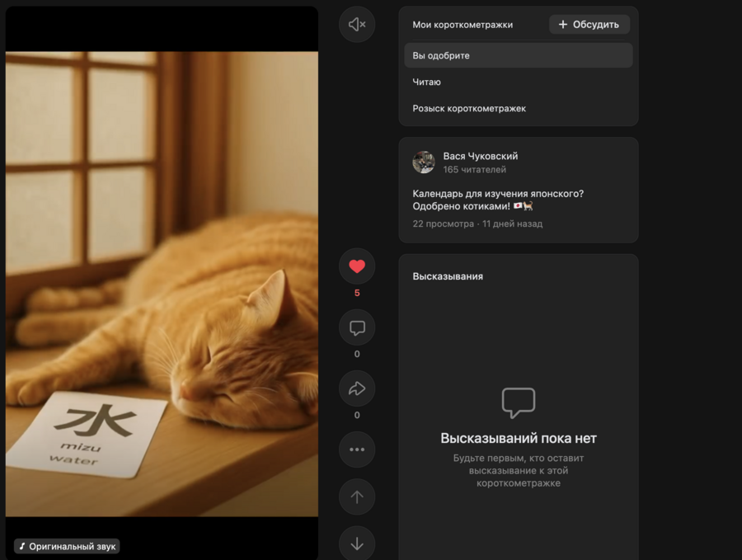The width and height of the screenshot is (742, 560).
Task: Open the Мои короткометражки heading
Action: click(463, 25)
